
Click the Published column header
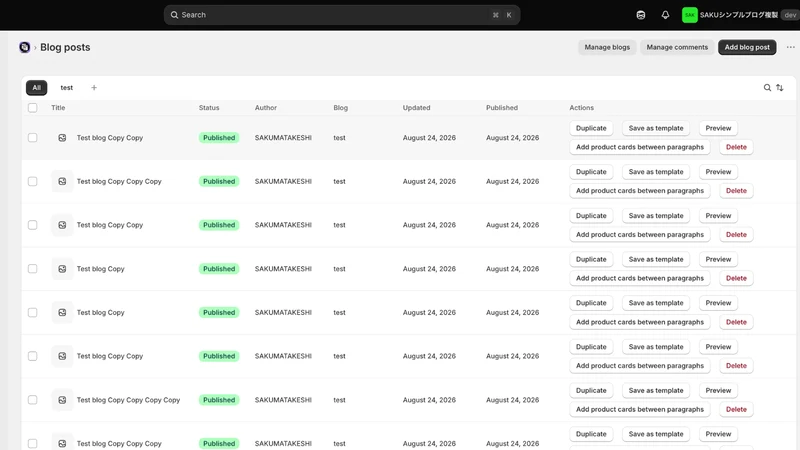[502, 108]
